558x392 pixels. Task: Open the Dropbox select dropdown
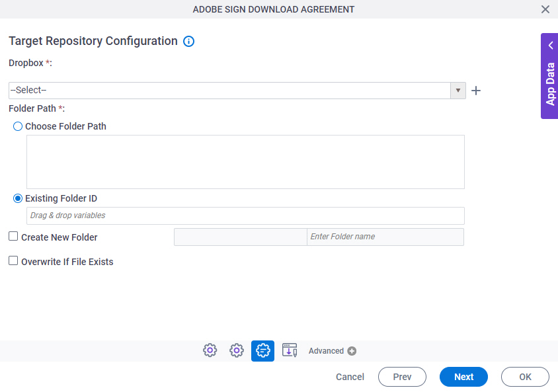[x=458, y=91]
